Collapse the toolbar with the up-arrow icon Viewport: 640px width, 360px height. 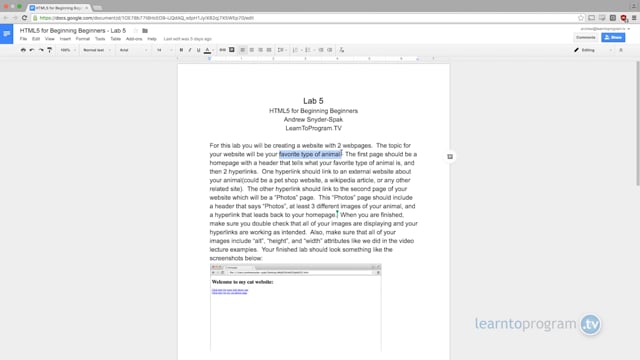click(621, 50)
